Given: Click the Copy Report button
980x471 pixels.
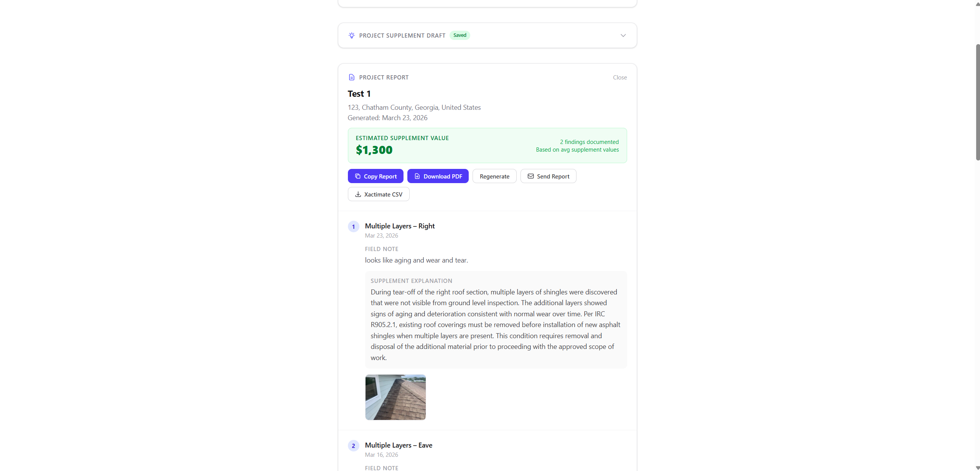Looking at the screenshot, I should (x=375, y=176).
